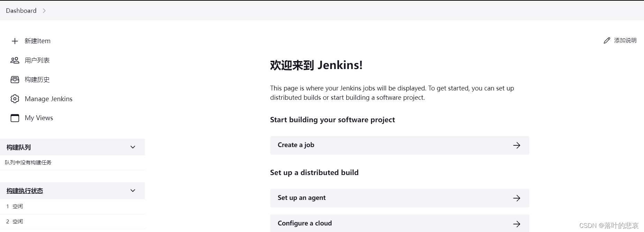Open 构建历史 in the sidebar

37,80
